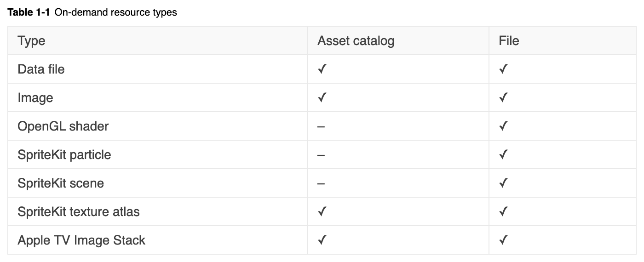Click the Asset catalog dash for OpenGL shader
The width and height of the screenshot is (644, 262).
tap(321, 126)
